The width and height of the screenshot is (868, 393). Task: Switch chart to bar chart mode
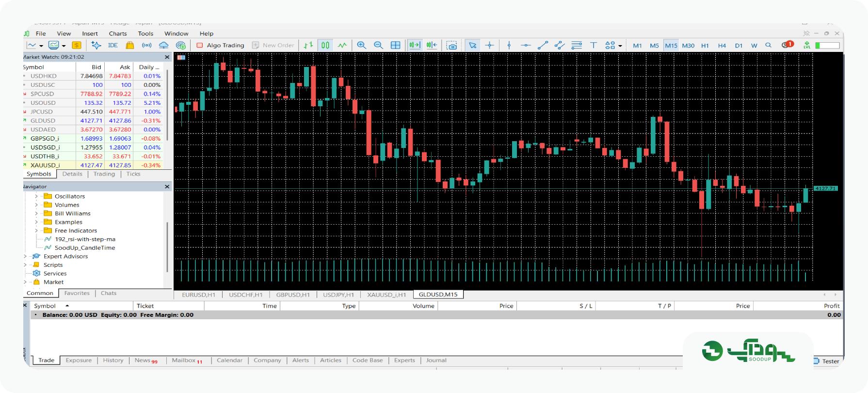click(308, 45)
